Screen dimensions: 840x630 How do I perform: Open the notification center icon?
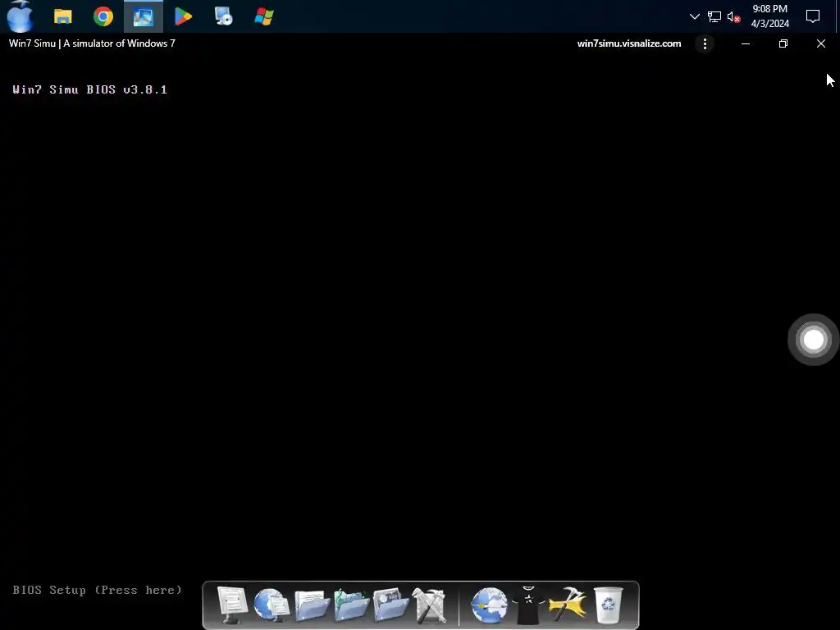[x=813, y=16]
